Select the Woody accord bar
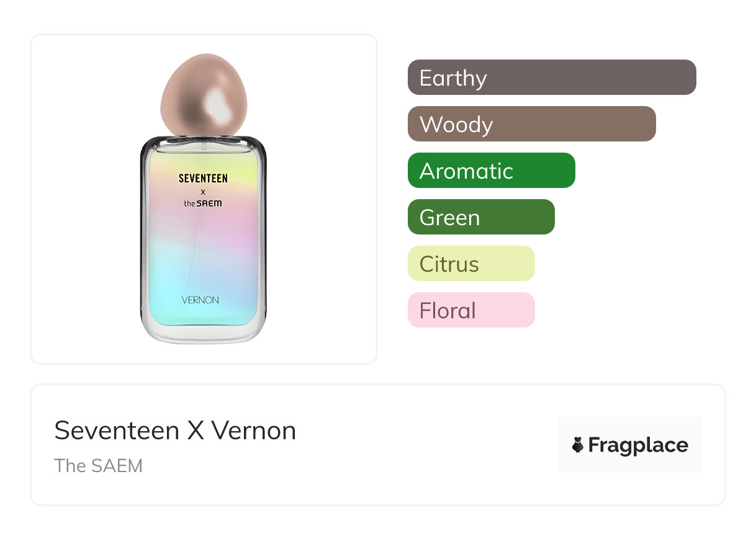756x536 pixels. pos(531,124)
